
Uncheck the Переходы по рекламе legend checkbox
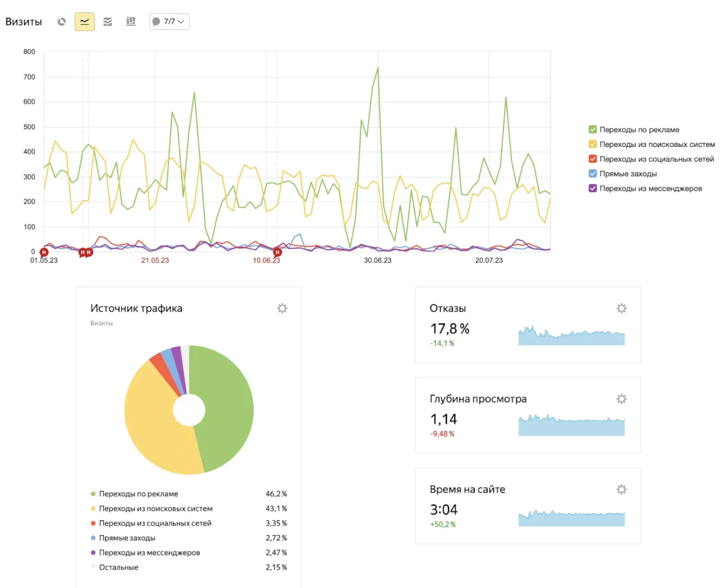tap(593, 130)
